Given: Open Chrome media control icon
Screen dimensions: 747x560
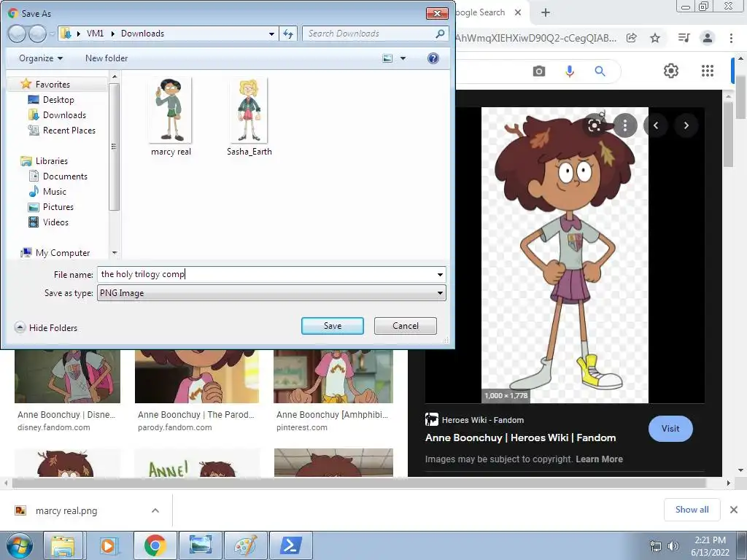Looking at the screenshot, I should [684, 38].
